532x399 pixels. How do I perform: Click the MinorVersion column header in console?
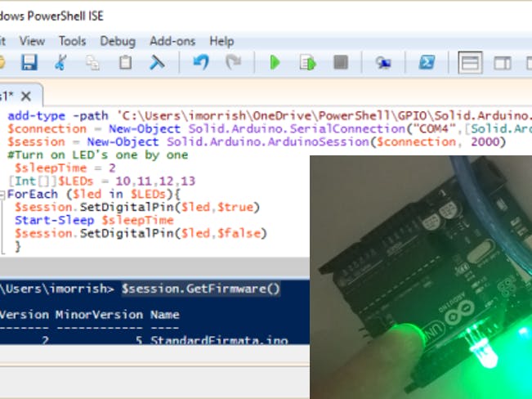click(99, 315)
